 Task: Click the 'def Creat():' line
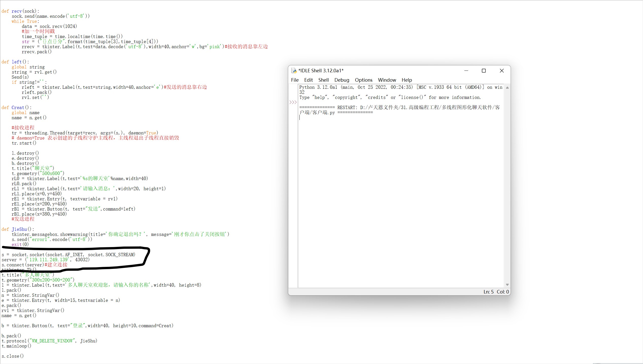click(x=16, y=108)
